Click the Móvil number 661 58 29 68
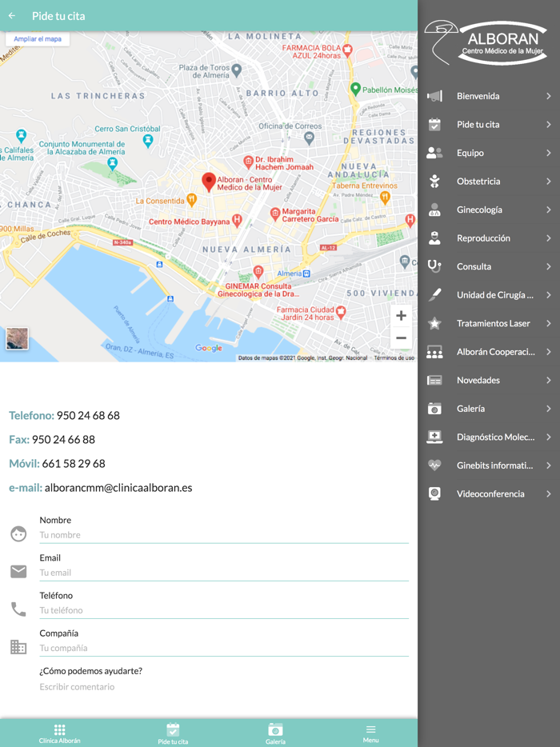The width and height of the screenshot is (560, 747). pos(74,464)
